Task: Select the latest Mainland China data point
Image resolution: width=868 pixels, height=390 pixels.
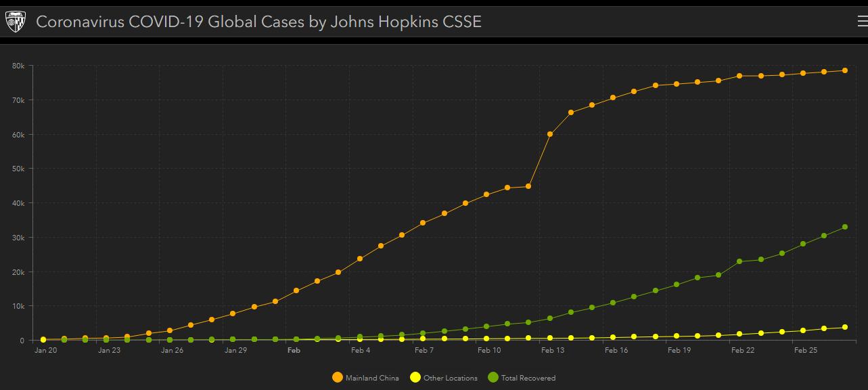Action: 845,70
